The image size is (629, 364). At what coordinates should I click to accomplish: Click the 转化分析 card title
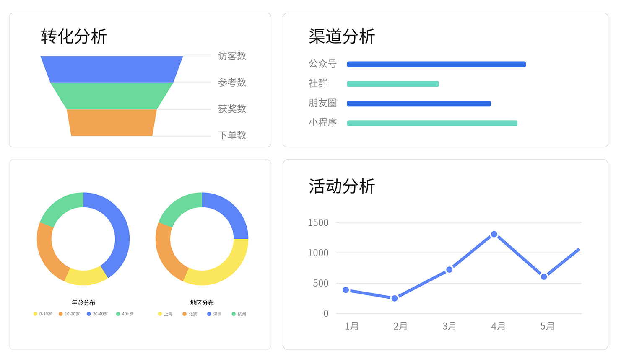74,36
